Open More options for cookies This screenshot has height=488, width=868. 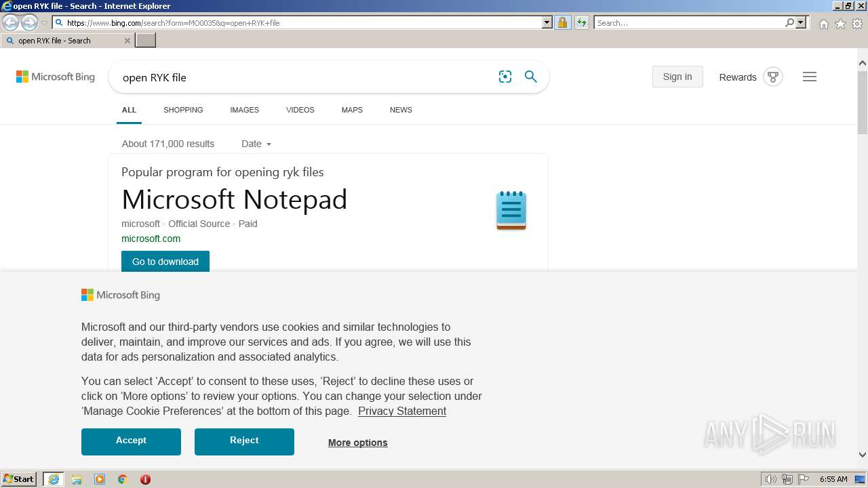pos(358,443)
